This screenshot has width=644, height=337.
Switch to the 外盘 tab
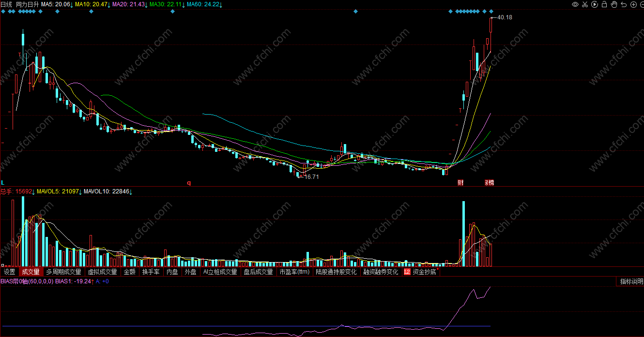point(191,272)
